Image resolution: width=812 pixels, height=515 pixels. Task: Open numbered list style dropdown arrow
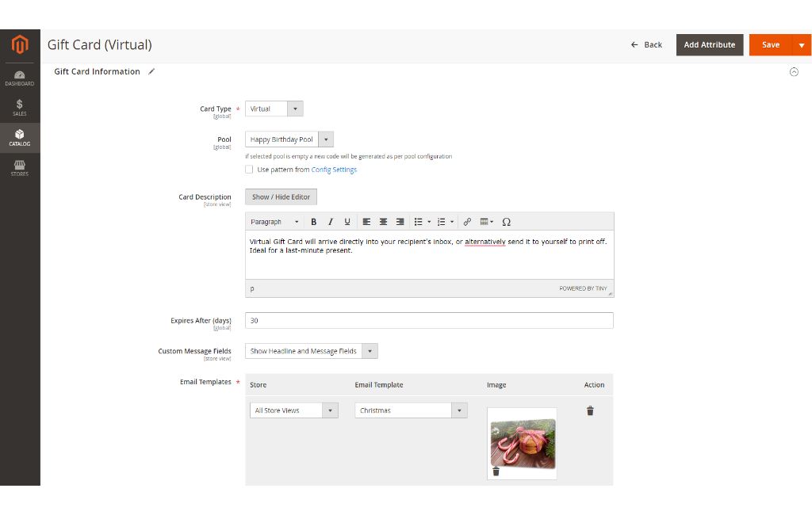(x=451, y=222)
